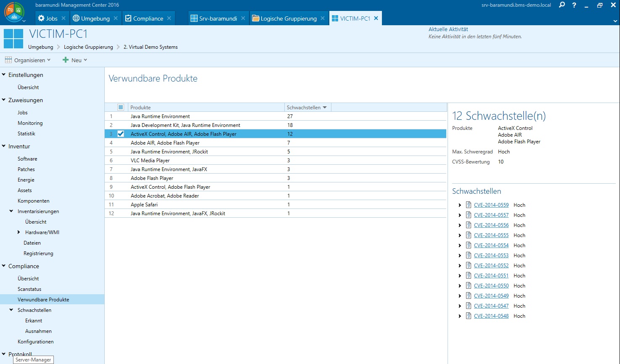The image size is (620, 364).
Task: Select the VLC Media Player row
Action: click(x=276, y=161)
